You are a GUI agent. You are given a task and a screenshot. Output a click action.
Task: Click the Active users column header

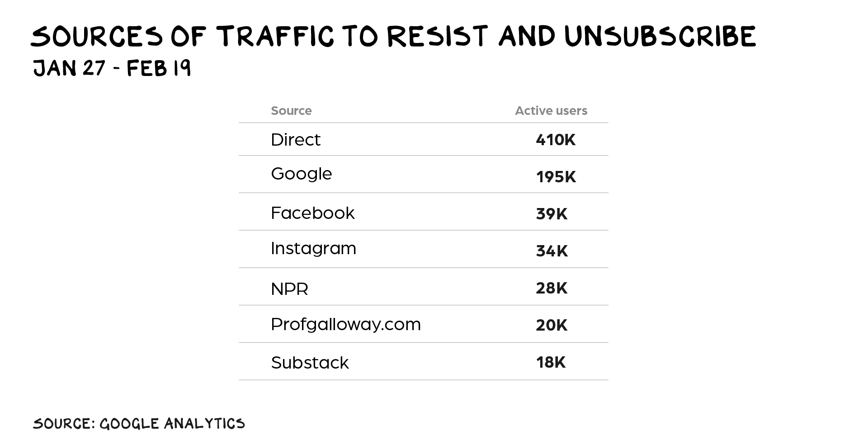[551, 111]
